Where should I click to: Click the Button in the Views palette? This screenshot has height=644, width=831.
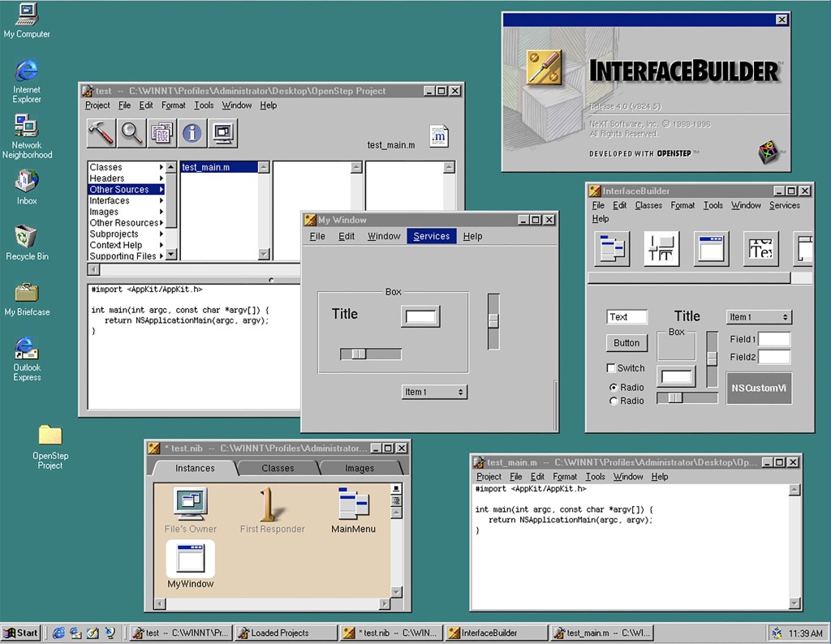click(x=626, y=342)
